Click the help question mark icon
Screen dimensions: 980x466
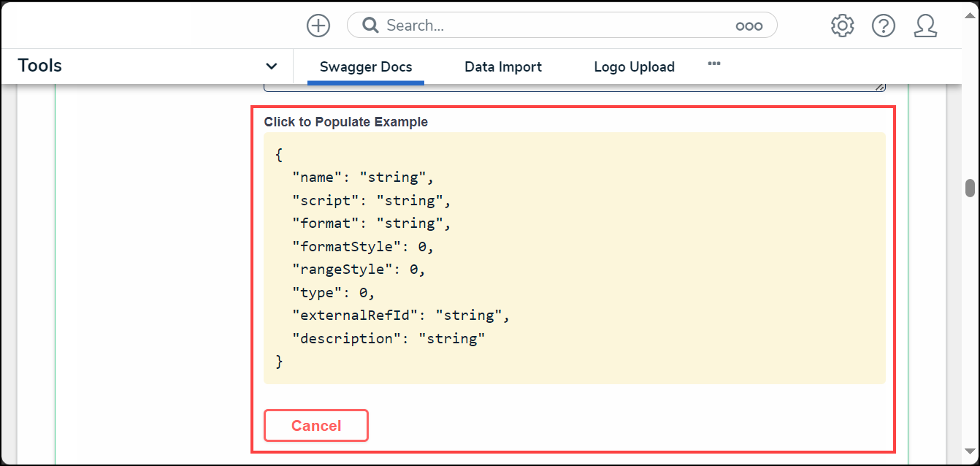click(884, 26)
